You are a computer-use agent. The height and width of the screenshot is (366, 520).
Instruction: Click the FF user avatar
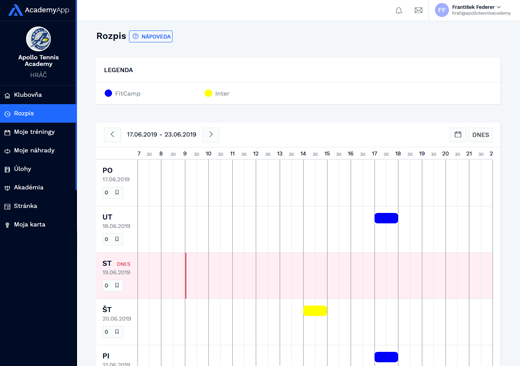pyautogui.click(x=442, y=10)
